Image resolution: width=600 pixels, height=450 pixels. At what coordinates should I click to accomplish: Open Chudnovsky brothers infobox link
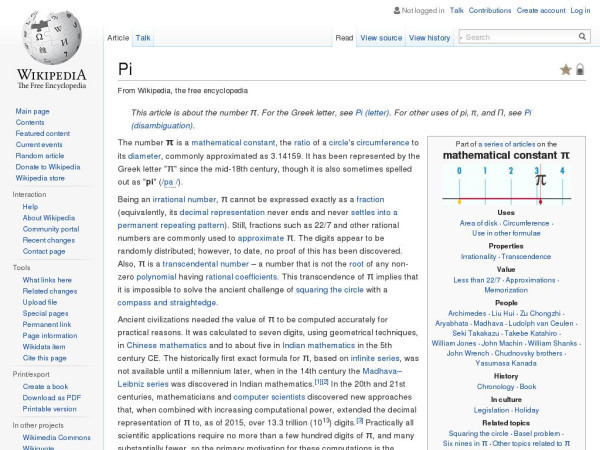pyautogui.click(x=528, y=353)
